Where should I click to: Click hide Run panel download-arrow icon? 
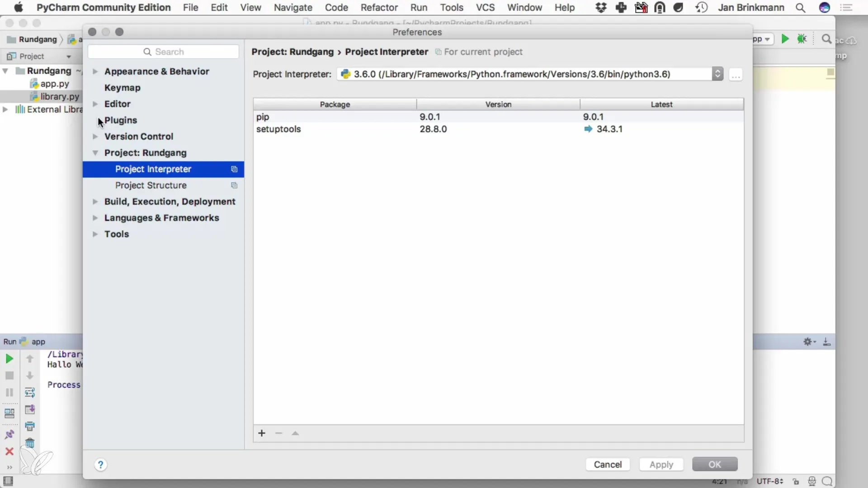tap(827, 342)
